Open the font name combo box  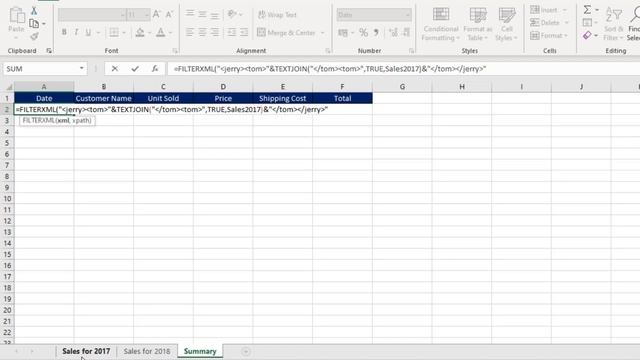(92, 15)
